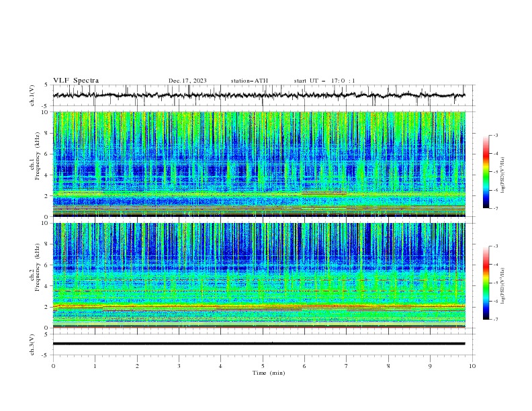Click the "2" minute tick label
This screenshot has width=532, height=411.
[x=137, y=366]
